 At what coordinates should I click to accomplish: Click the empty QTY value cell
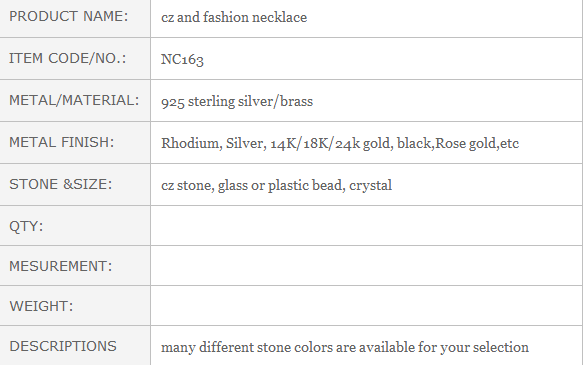[366, 226]
